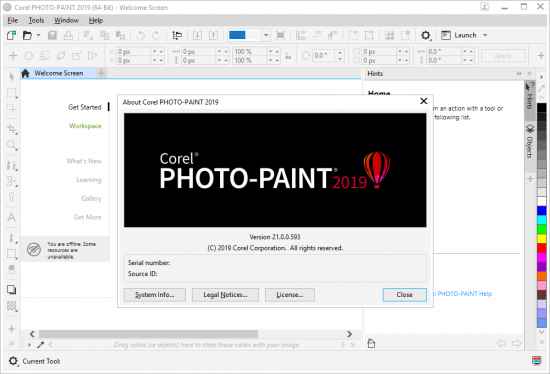Open the File menu

point(13,20)
